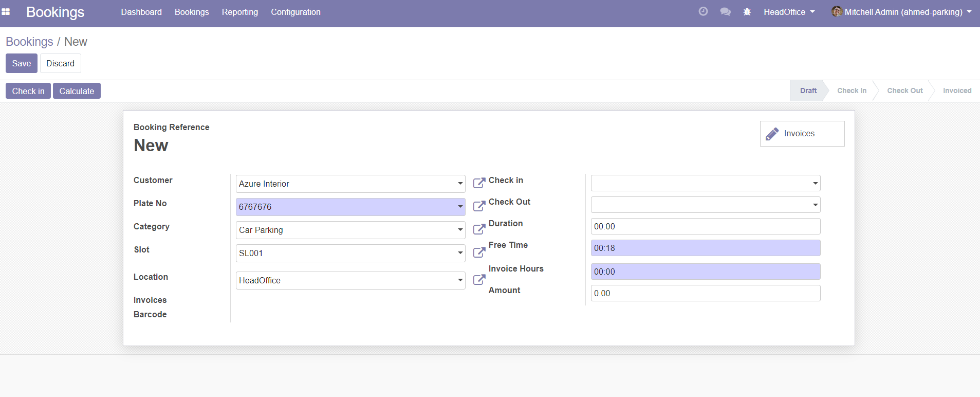980x397 pixels.
Task: Save the new booking
Action: tap(22, 63)
